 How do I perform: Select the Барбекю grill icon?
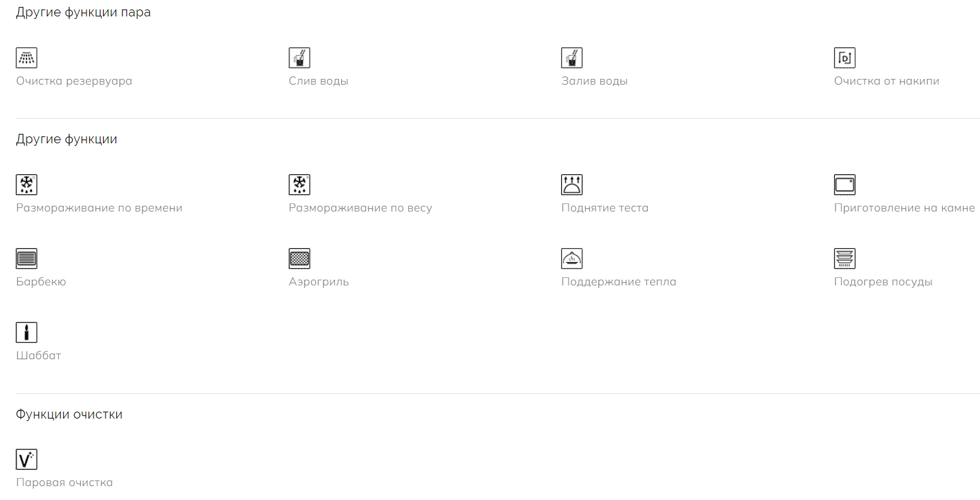pos(27,259)
